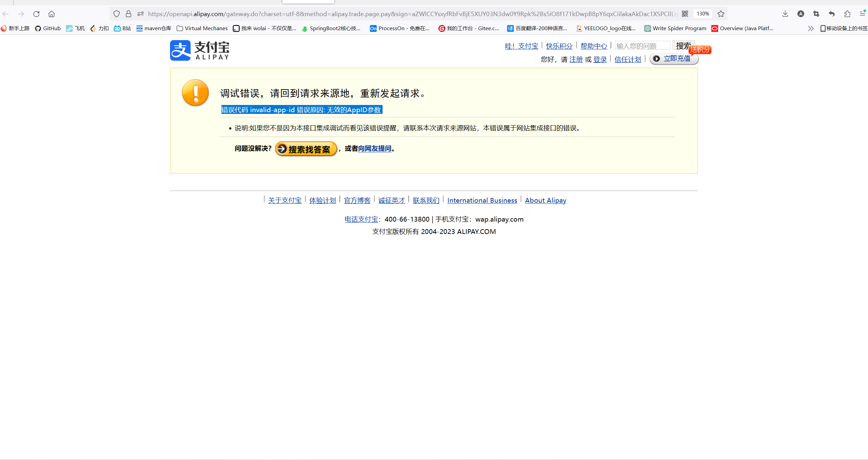Open the Gitee 我的工作台 bookmark

[x=469, y=28]
